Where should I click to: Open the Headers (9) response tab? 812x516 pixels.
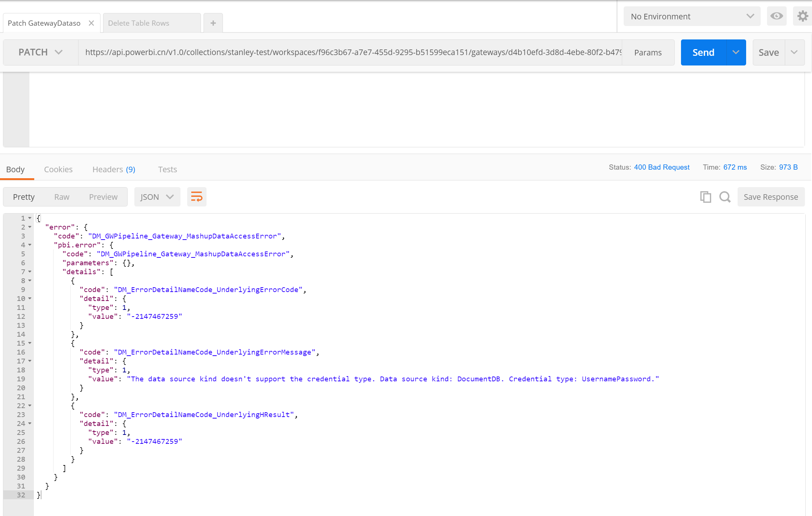pyautogui.click(x=114, y=169)
